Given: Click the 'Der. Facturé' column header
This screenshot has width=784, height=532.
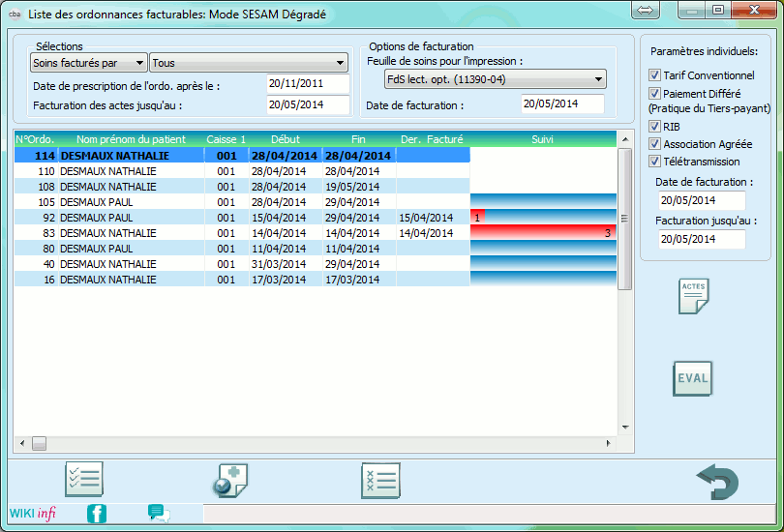Looking at the screenshot, I should pyautogui.click(x=432, y=139).
